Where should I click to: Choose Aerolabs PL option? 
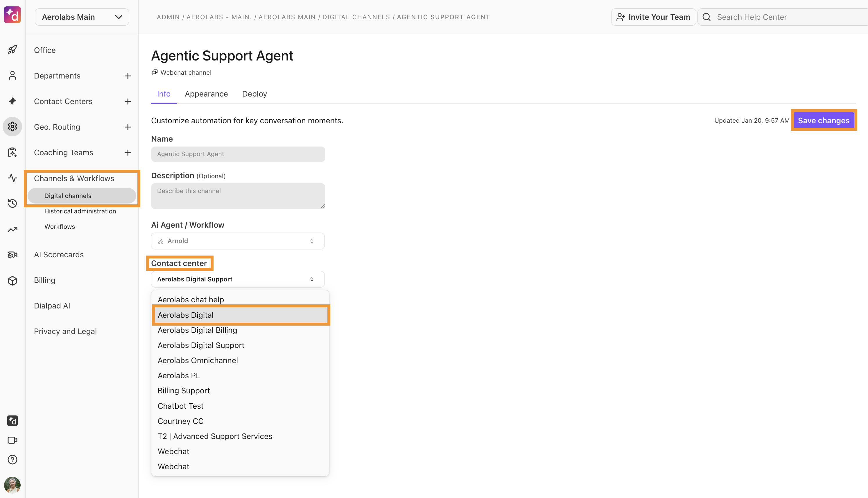pos(240,376)
